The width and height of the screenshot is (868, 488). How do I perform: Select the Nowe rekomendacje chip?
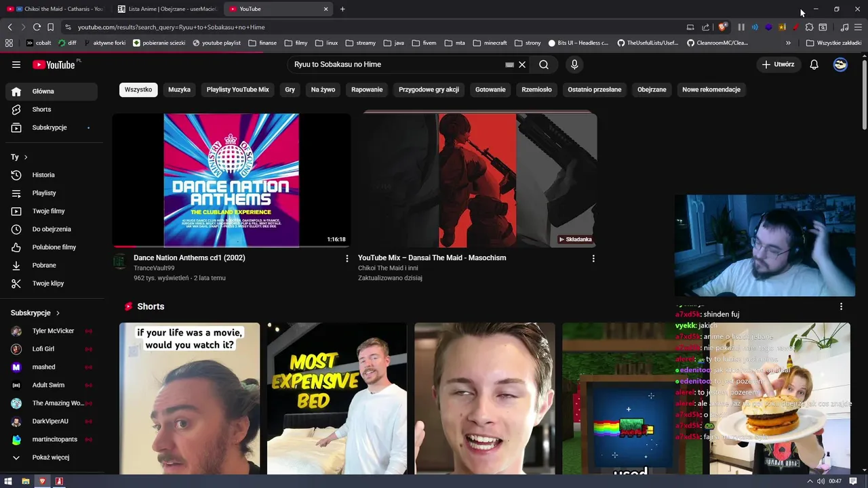pyautogui.click(x=711, y=89)
